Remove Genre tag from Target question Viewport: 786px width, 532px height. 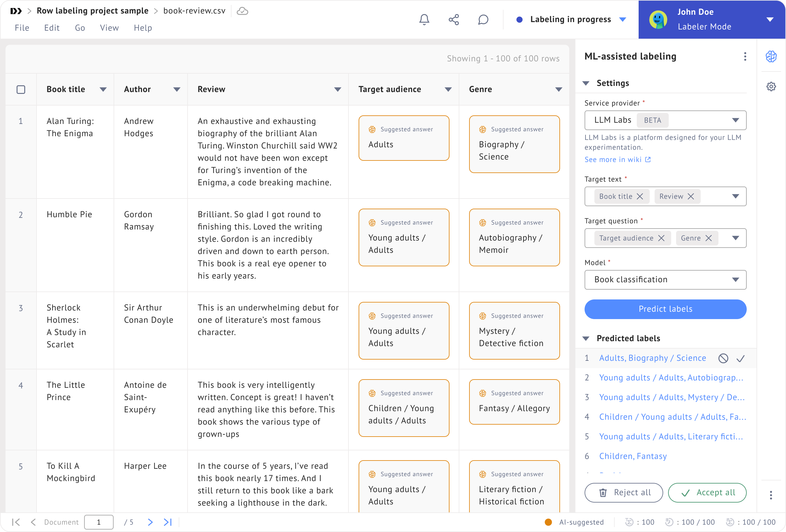[x=709, y=238]
